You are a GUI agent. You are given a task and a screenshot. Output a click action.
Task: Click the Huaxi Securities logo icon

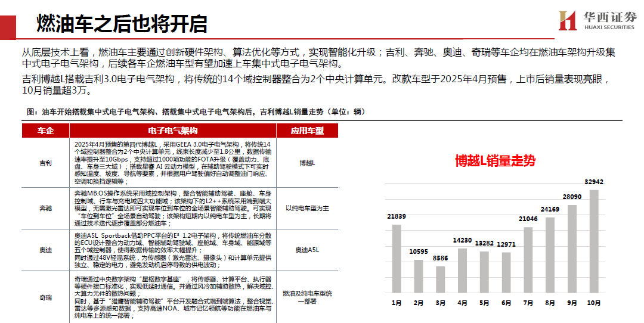pos(568,20)
